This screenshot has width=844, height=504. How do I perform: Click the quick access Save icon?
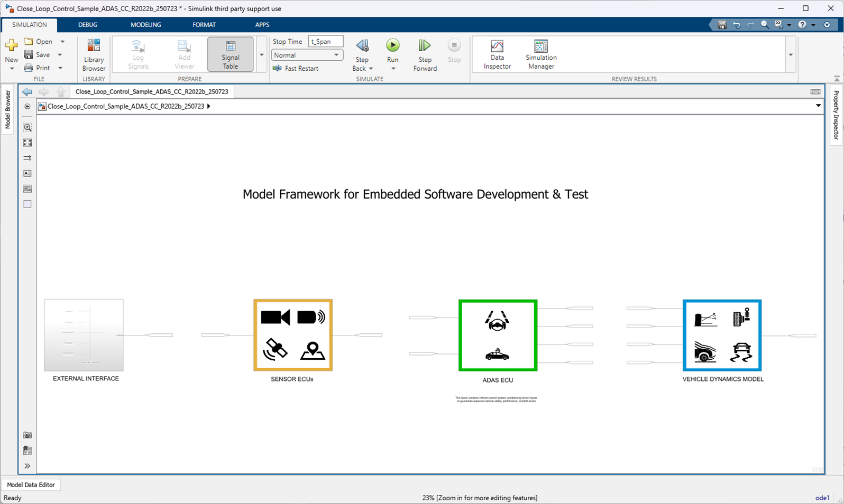coord(722,25)
